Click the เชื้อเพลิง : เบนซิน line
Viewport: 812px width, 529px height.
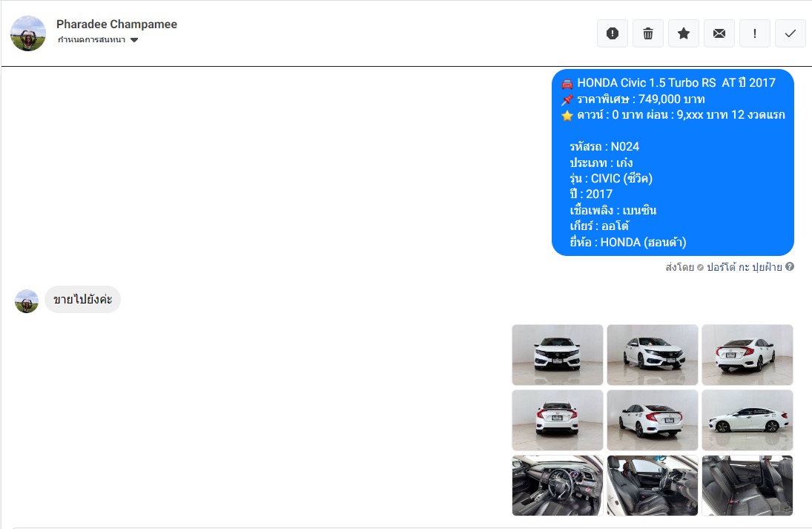[x=613, y=211]
